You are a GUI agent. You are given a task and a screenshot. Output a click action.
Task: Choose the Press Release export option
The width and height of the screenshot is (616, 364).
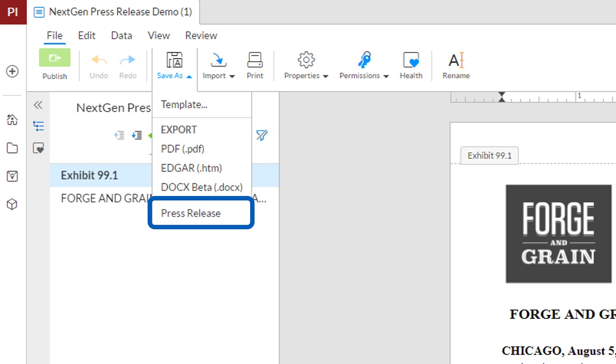coord(191,213)
